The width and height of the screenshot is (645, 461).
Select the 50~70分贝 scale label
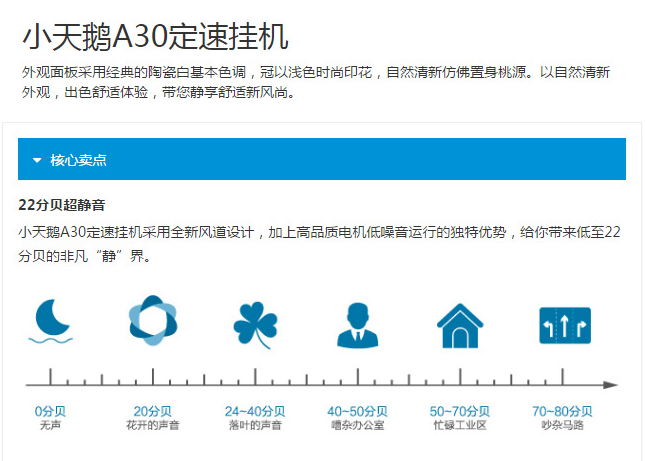point(459,411)
